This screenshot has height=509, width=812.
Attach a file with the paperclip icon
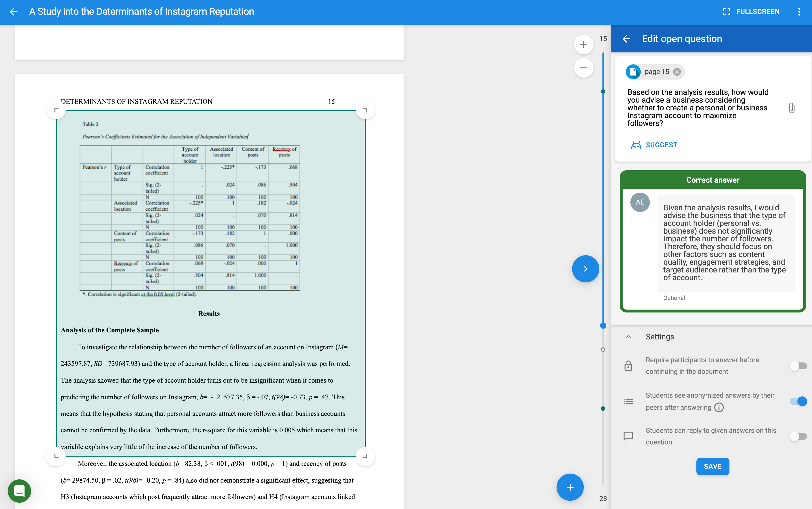791,108
